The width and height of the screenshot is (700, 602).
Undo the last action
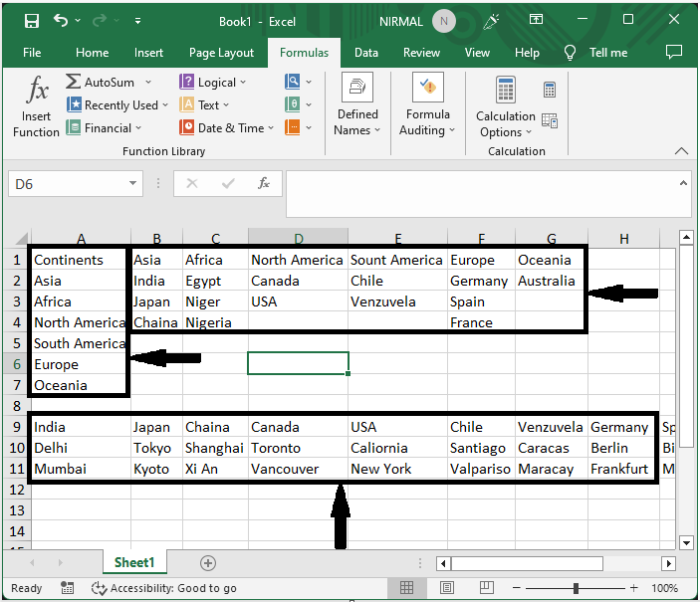(61, 20)
